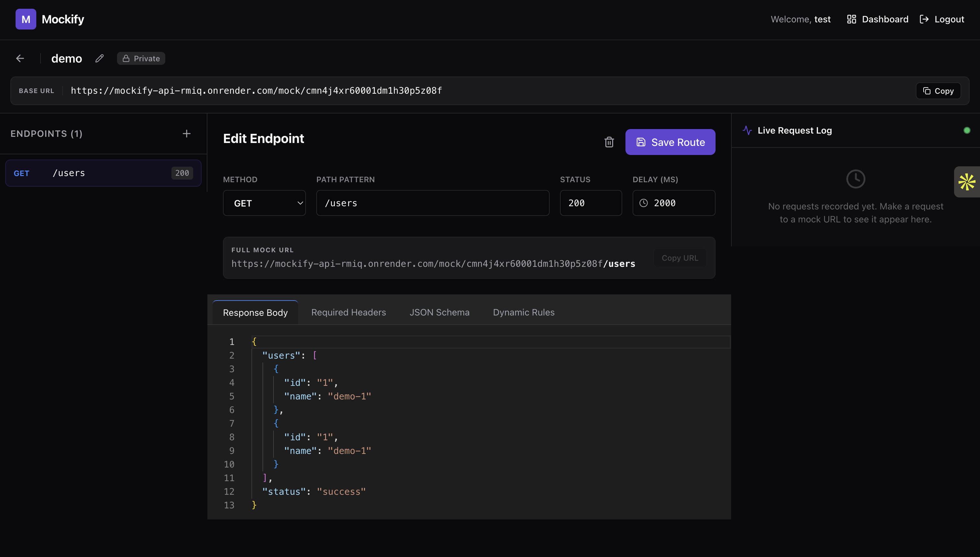Click the 200 status badge on /users
Image resolution: width=980 pixels, height=557 pixels.
click(182, 173)
